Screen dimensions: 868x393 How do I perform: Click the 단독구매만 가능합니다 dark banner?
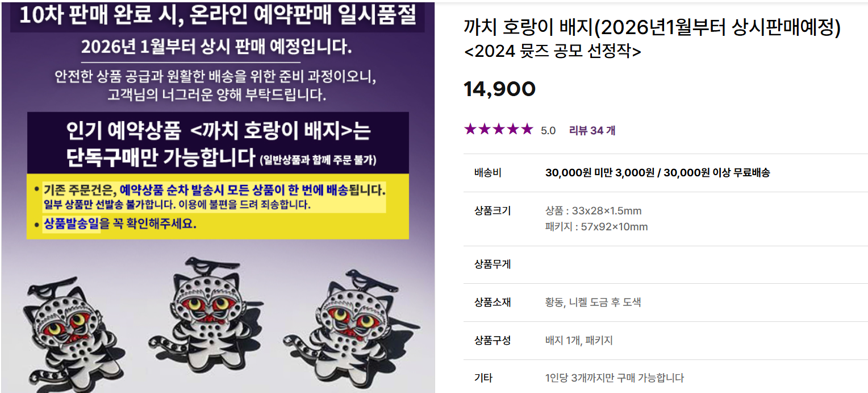click(x=218, y=143)
